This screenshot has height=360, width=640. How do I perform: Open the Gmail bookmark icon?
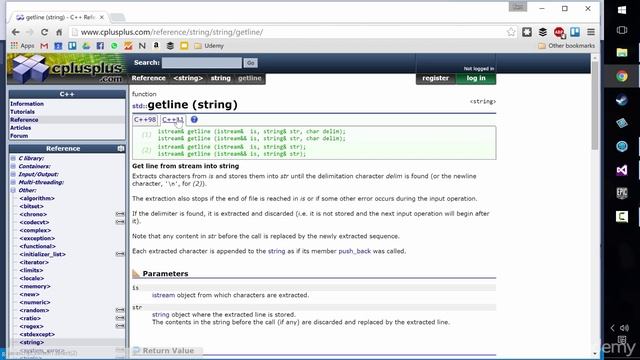44,46
